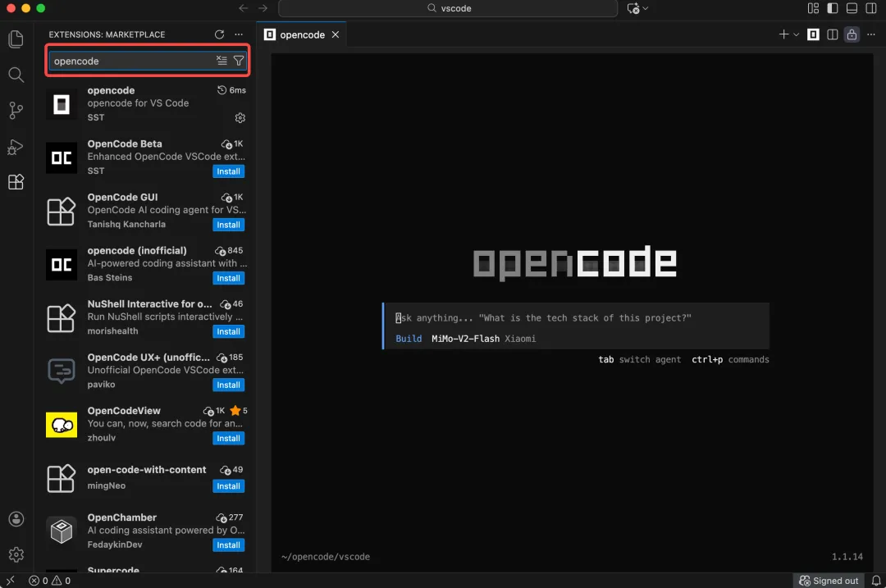
Task: Click Tanishq Kancharla publisher name
Action: coord(126,224)
